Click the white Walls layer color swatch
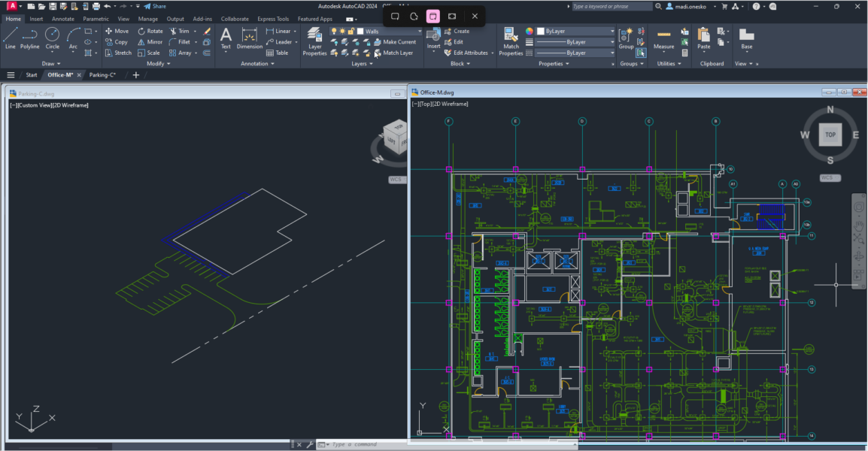868x451 pixels. [x=360, y=32]
